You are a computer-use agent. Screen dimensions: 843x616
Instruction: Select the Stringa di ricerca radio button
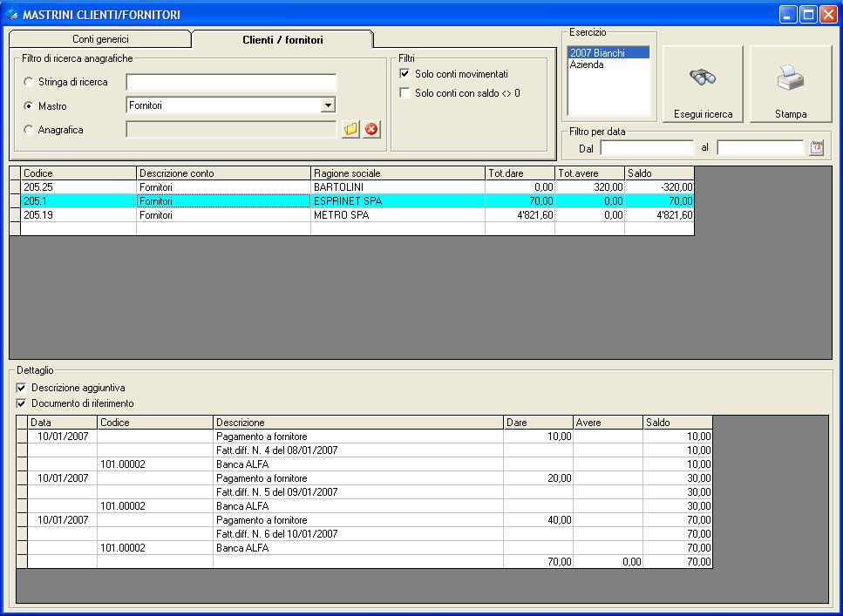(29, 82)
